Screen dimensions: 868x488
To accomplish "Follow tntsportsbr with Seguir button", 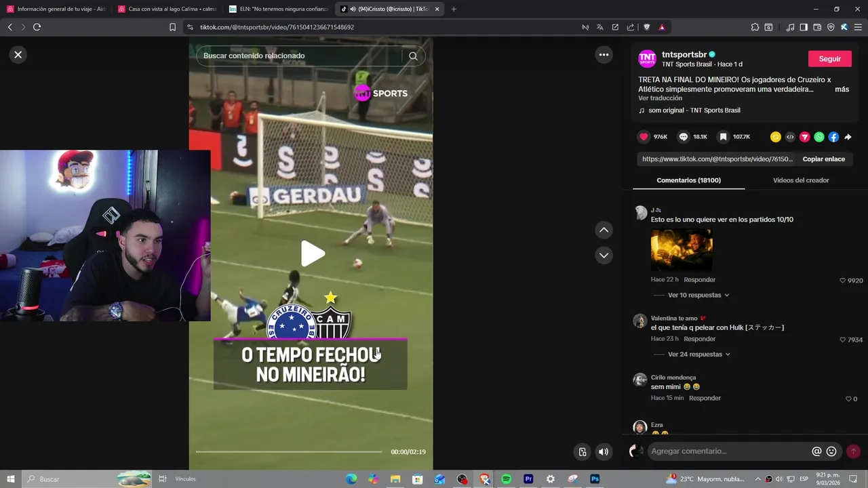I will 829,59.
